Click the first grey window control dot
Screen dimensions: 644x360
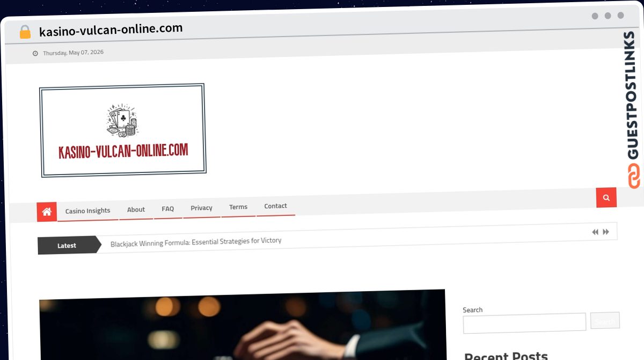595,16
